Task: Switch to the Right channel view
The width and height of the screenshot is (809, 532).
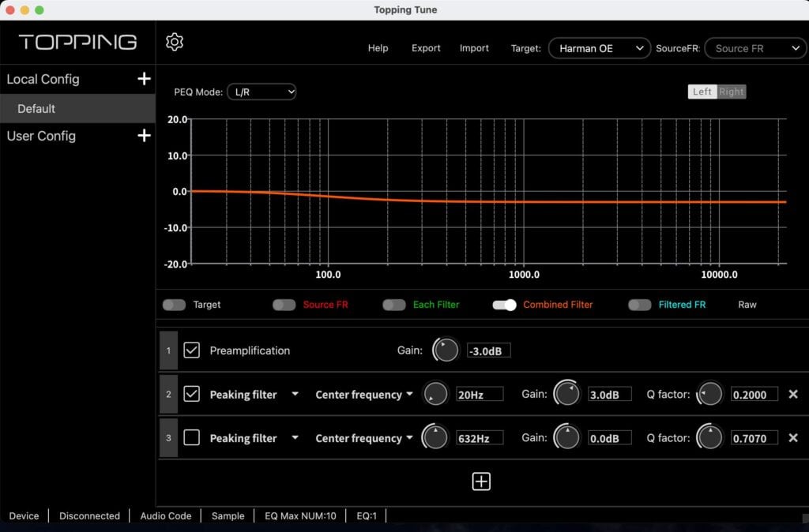Action: [x=731, y=91]
